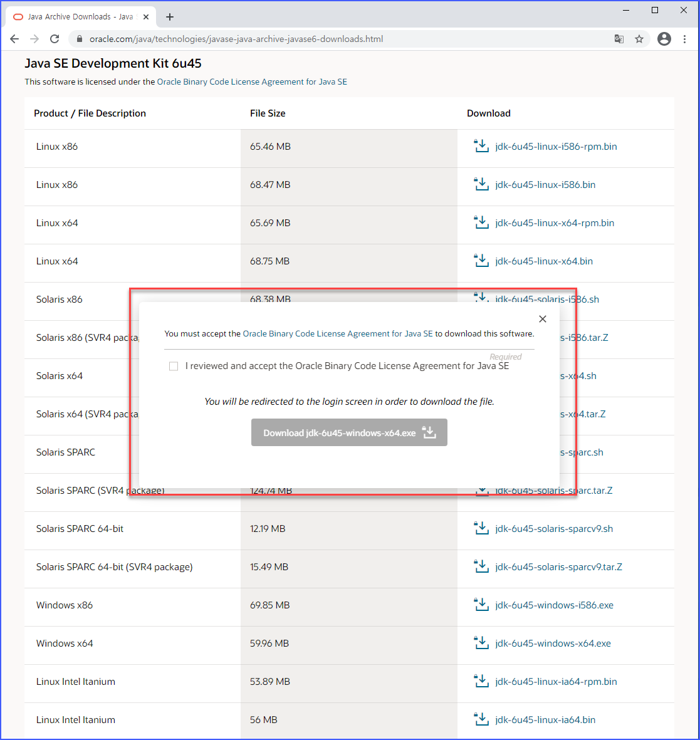Maximize the Chrome browser window
700x740 pixels.
point(655,10)
